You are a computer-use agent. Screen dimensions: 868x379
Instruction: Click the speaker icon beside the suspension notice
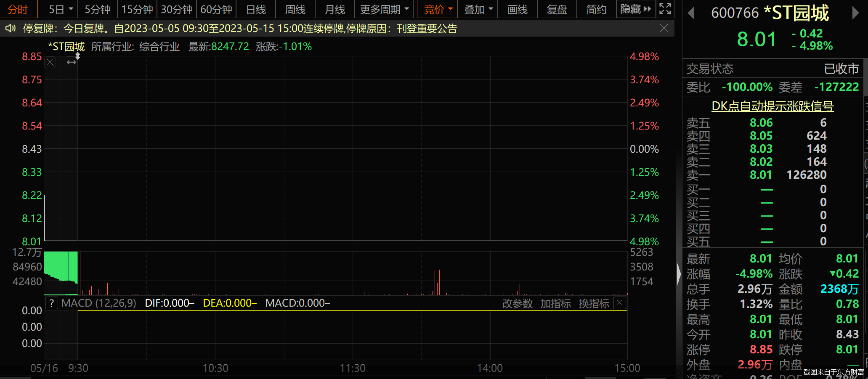[x=10, y=29]
